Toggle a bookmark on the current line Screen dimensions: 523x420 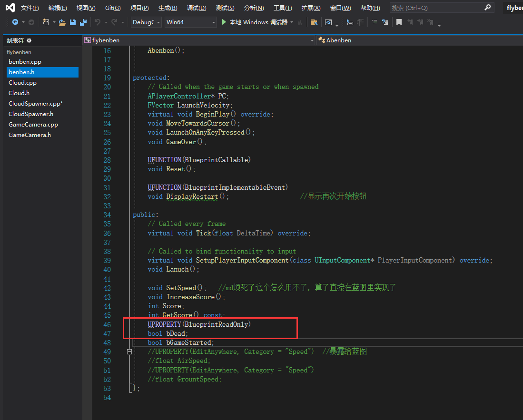[x=399, y=22]
